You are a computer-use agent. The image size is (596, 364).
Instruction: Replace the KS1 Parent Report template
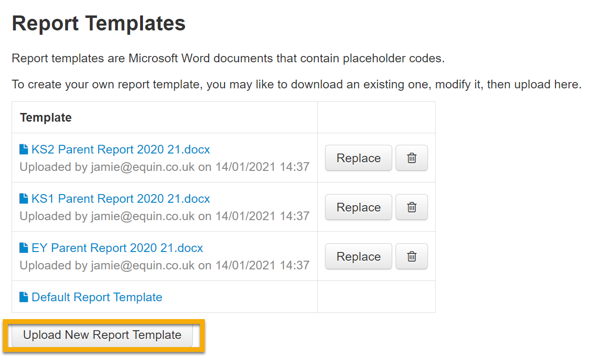[358, 207]
